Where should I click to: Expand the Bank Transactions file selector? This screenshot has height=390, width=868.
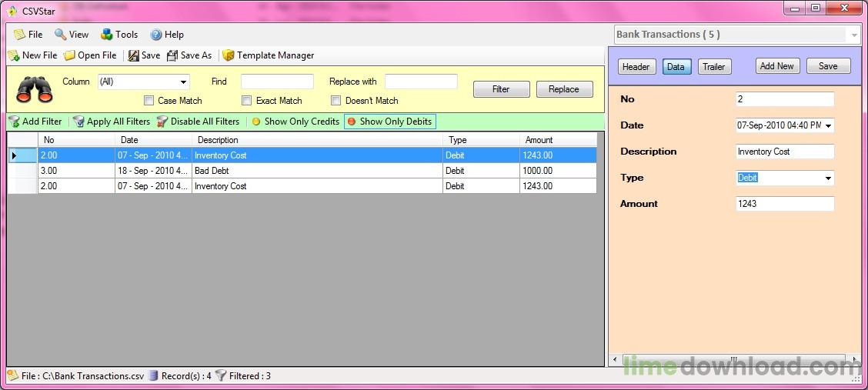(x=853, y=35)
